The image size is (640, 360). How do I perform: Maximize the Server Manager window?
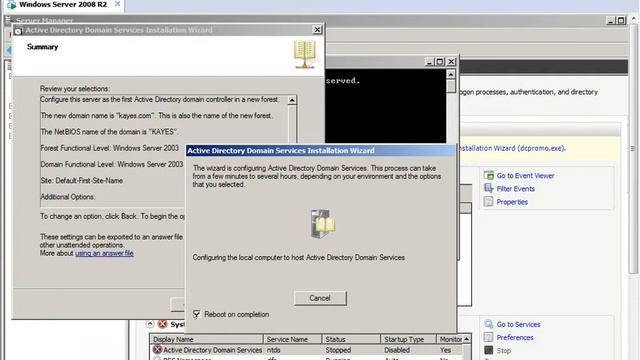621,20
